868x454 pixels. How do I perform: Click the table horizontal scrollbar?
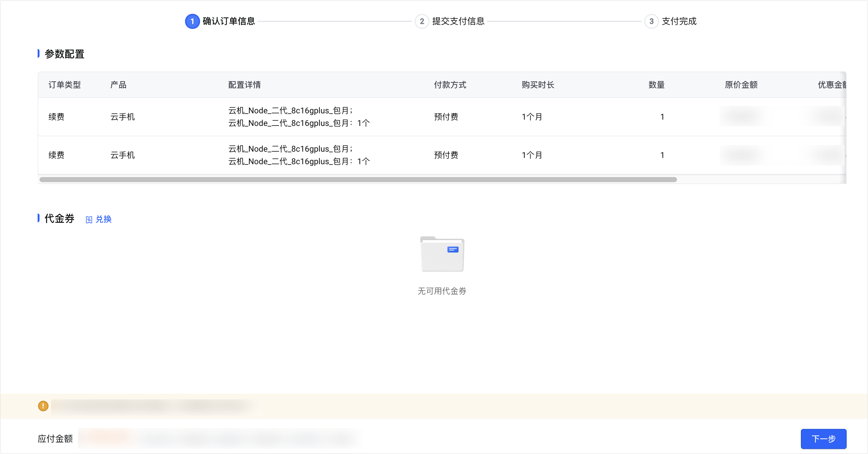click(358, 180)
